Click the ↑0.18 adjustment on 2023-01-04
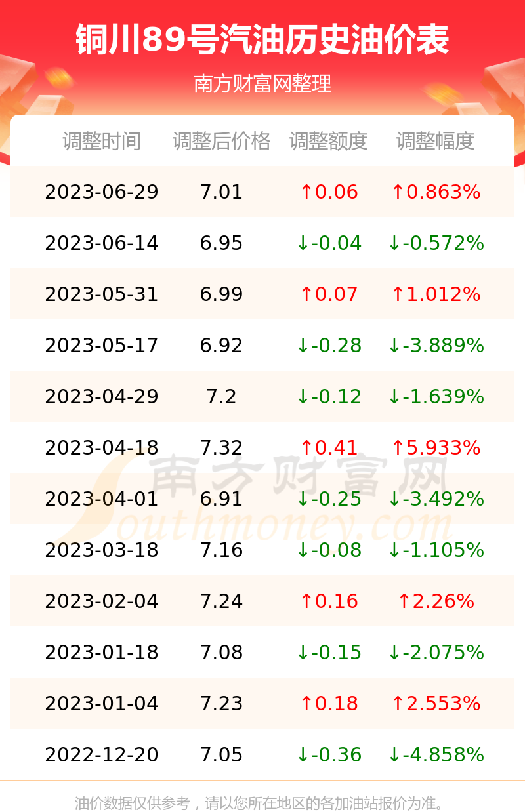 [x=329, y=704]
